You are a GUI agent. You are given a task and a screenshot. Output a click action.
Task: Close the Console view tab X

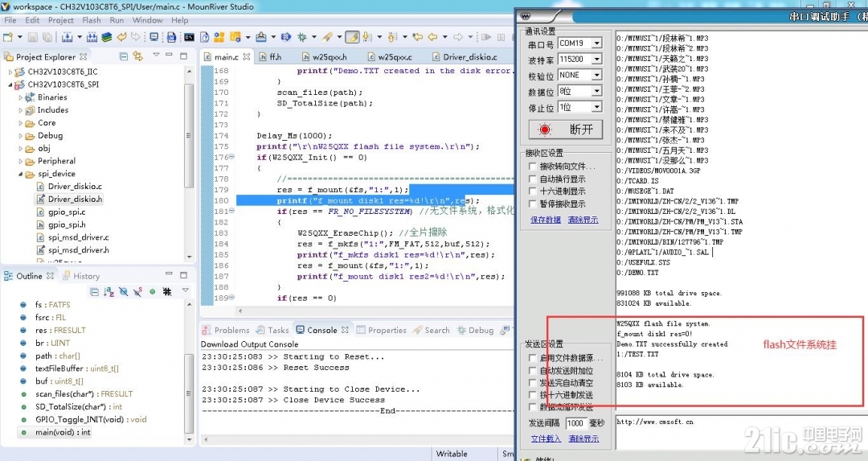pos(346,330)
